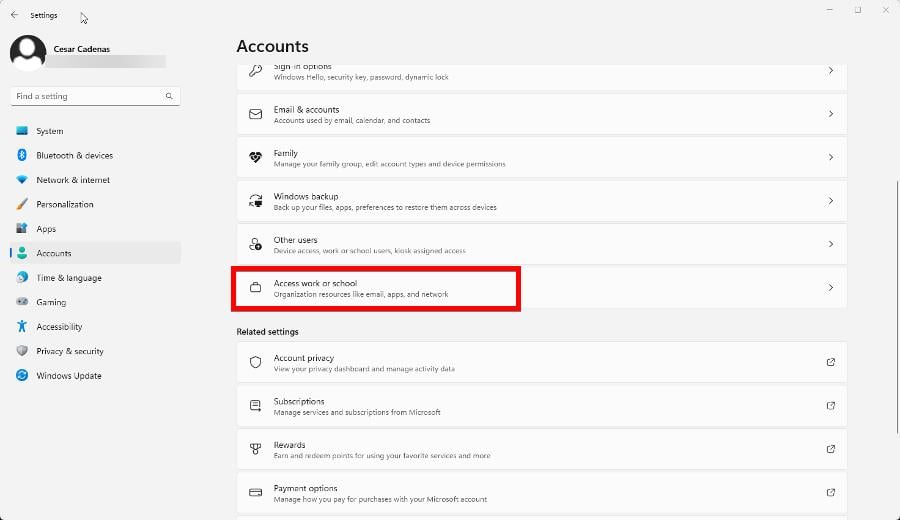The height and width of the screenshot is (520, 900).
Task: Click the Accessibility figure icon
Action: tap(22, 326)
